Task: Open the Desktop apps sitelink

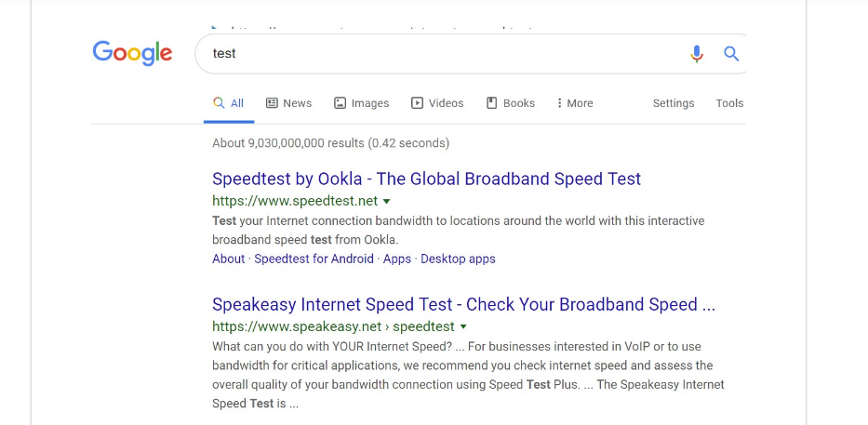Action: [x=458, y=259]
